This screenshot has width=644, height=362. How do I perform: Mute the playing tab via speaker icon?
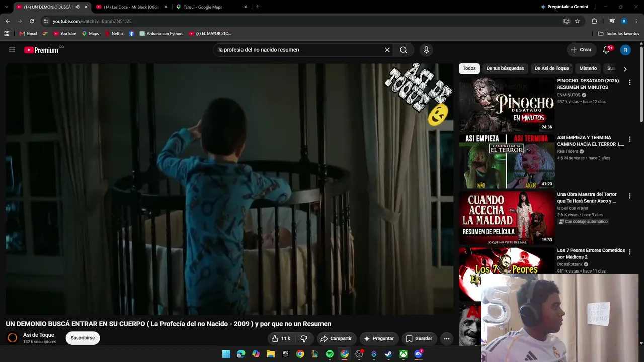(77, 7)
